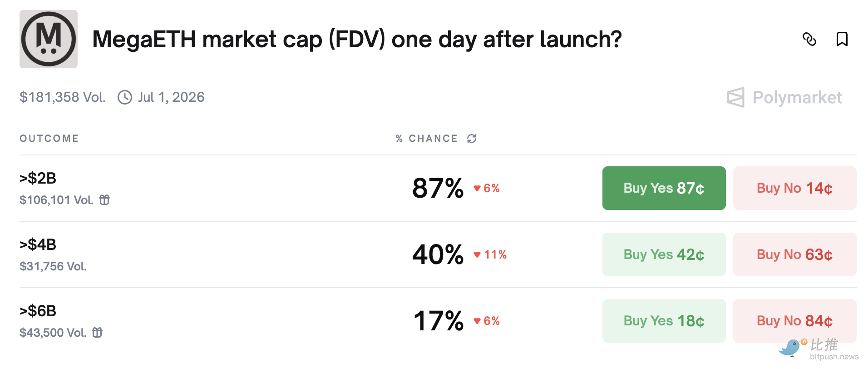Select the >$6B outcome row
868x369 pixels.
38,311
